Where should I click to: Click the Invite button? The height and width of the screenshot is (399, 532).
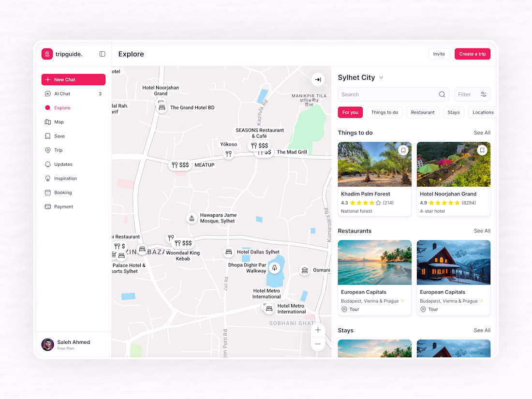point(439,54)
